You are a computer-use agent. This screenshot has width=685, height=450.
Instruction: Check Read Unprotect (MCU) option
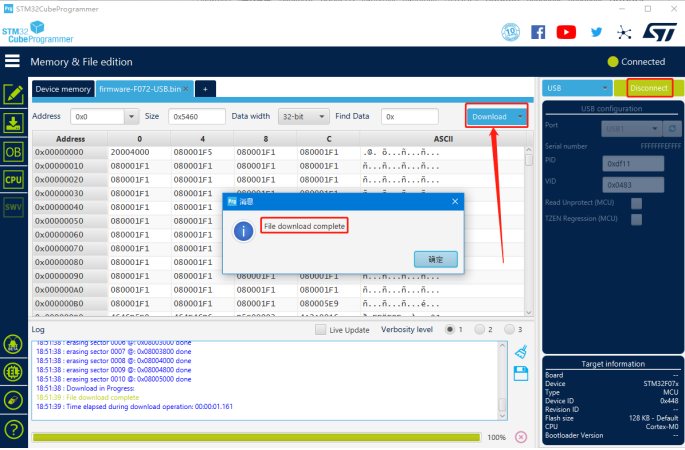point(636,203)
